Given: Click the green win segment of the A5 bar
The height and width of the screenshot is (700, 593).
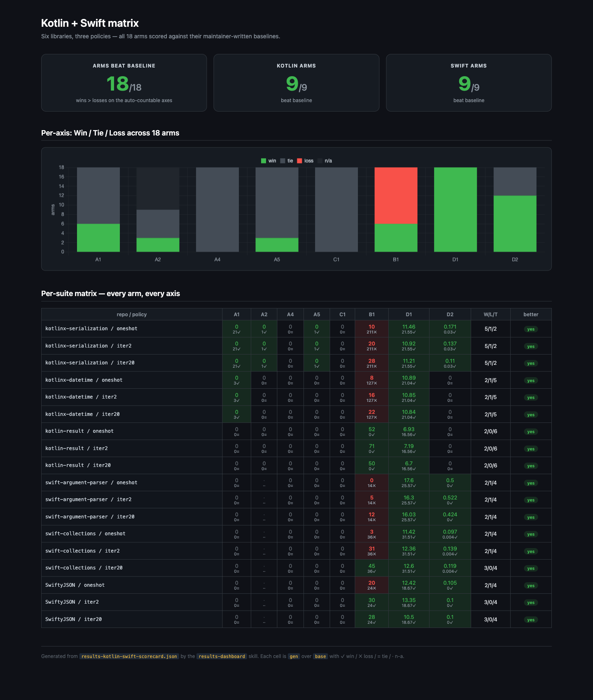Looking at the screenshot, I should coord(277,245).
